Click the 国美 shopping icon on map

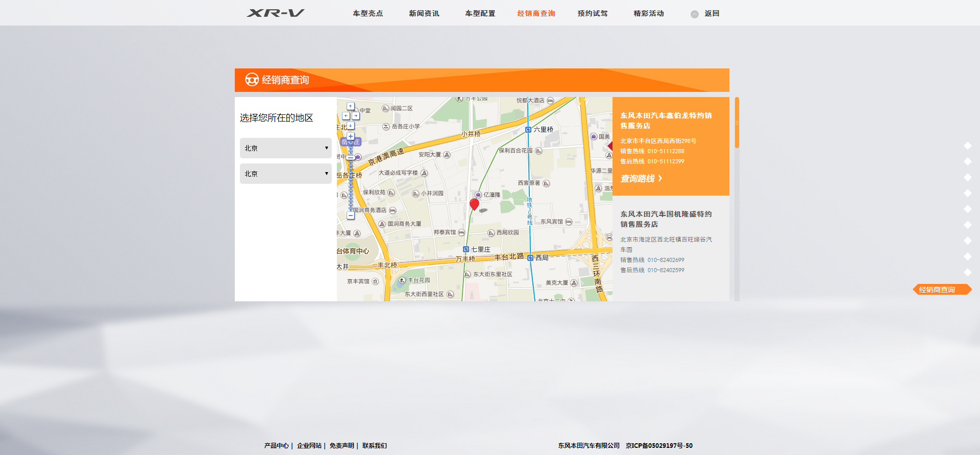(x=594, y=136)
